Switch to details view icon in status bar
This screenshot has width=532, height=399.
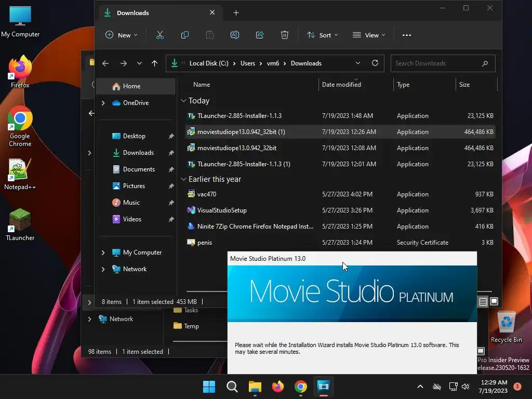483,301
